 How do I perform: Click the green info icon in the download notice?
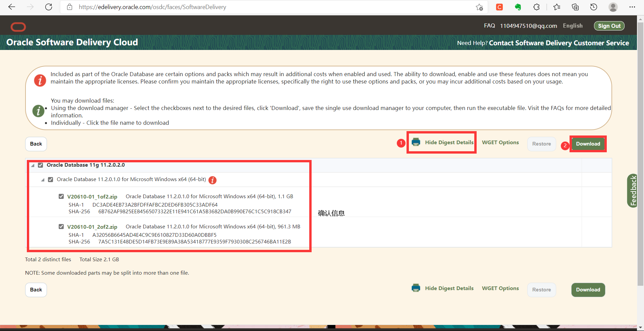(38, 111)
